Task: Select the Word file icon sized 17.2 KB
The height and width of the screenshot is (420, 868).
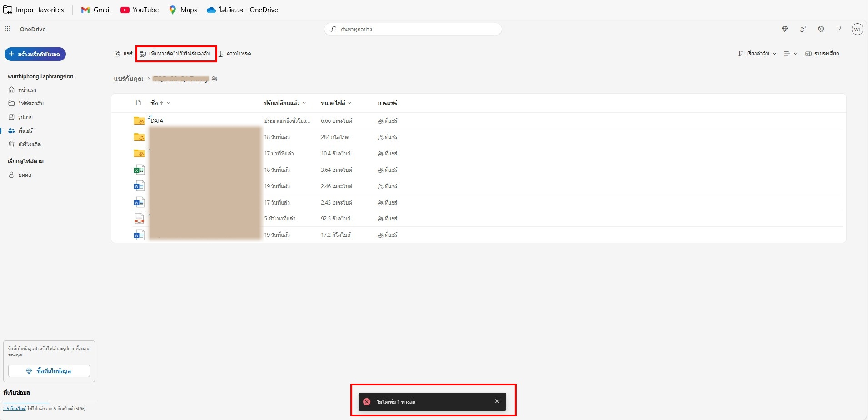Action: (139, 235)
